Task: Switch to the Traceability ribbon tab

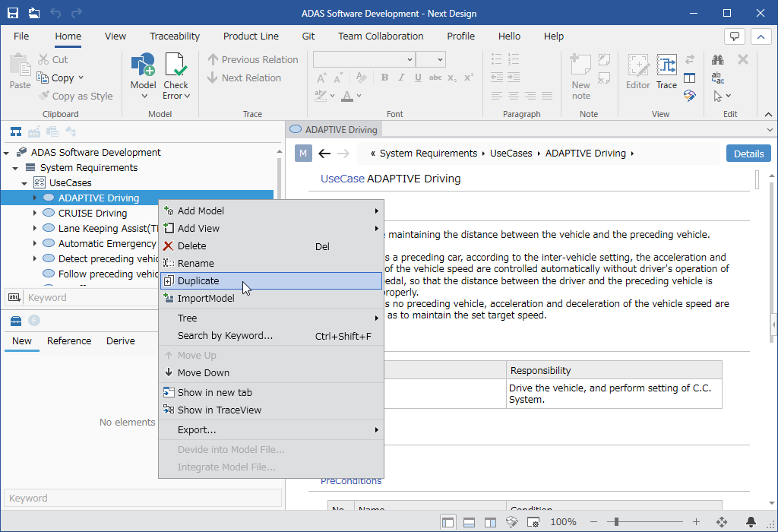Action: 175,36
